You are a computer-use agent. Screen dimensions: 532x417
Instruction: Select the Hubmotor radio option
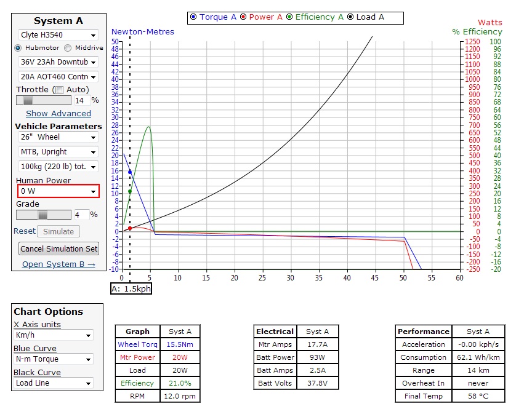[x=18, y=48]
